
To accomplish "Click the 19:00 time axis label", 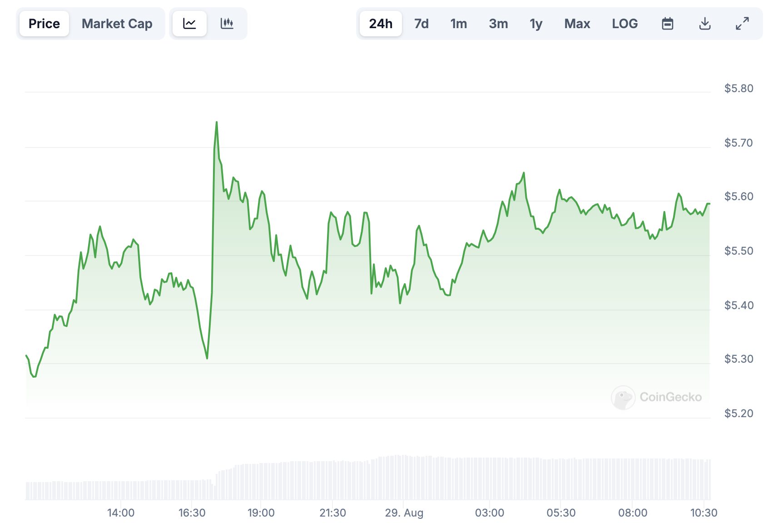I will click(261, 513).
